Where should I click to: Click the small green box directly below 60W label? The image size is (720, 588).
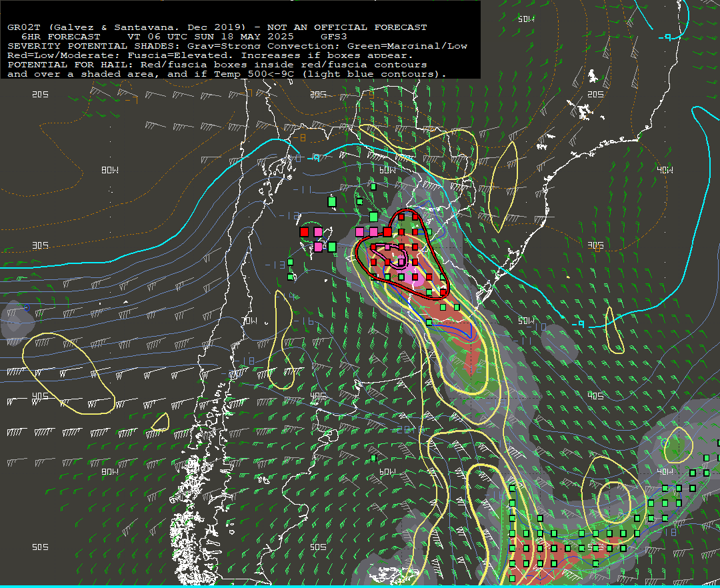(374, 187)
